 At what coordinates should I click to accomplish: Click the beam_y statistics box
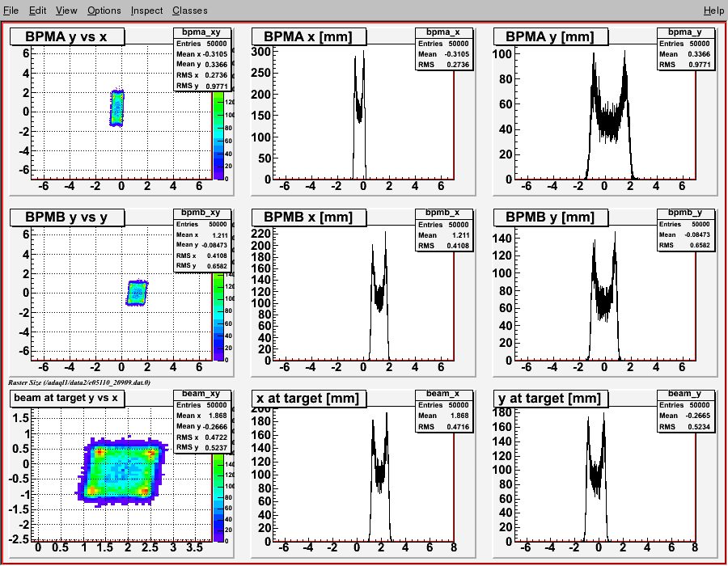click(x=686, y=411)
